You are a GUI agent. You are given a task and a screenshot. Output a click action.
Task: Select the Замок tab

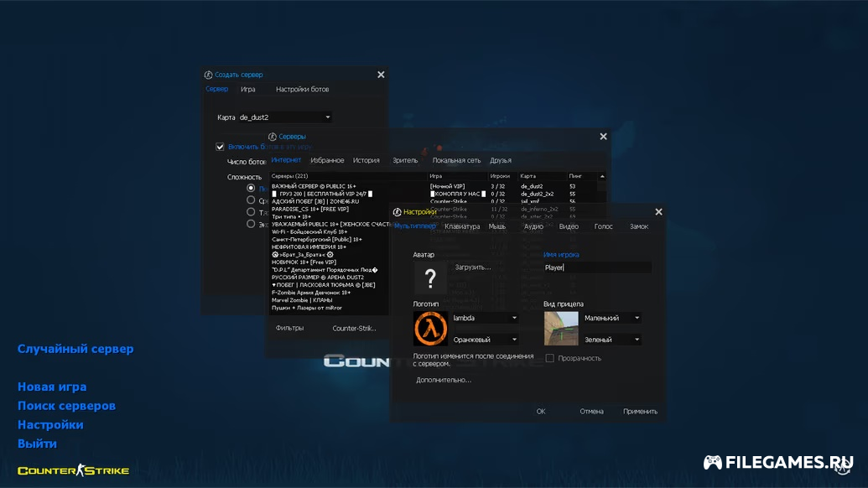pos(639,226)
